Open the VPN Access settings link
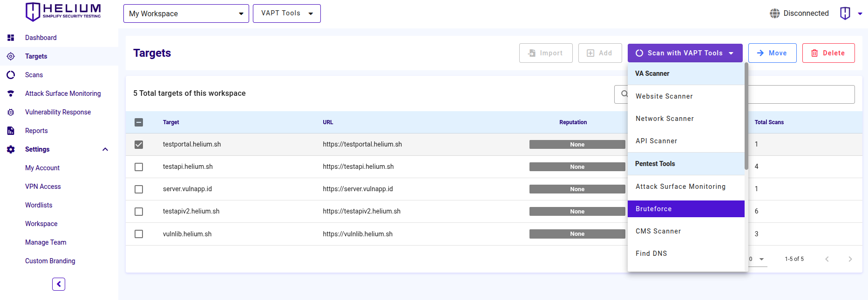Screen dimensions: 868x300 tap(43, 187)
